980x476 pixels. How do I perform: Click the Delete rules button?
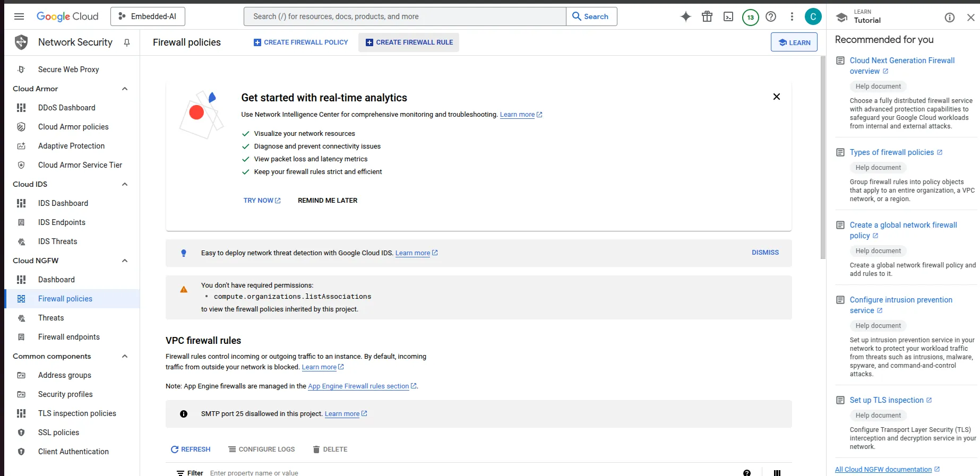click(330, 449)
